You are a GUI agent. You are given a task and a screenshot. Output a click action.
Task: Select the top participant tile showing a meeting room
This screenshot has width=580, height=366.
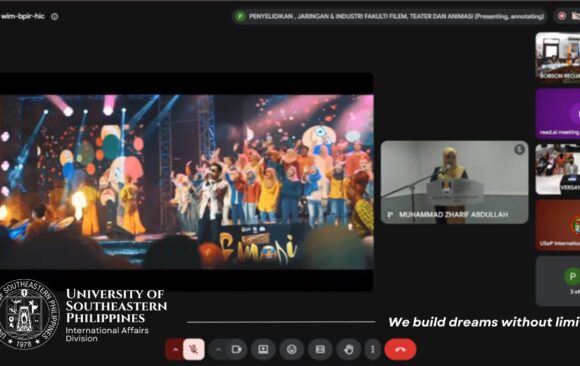(x=558, y=58)
